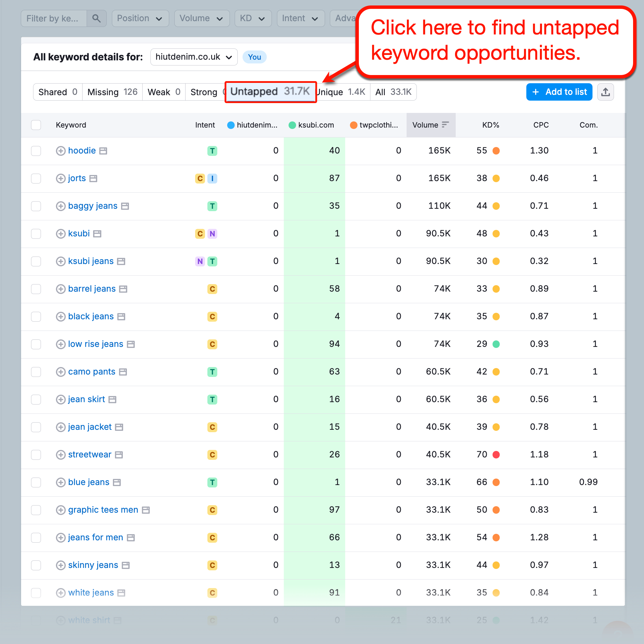This screenshot has width=644, height=644.
Task: Open the jeans for men keyword link
Action: [95, 537]
